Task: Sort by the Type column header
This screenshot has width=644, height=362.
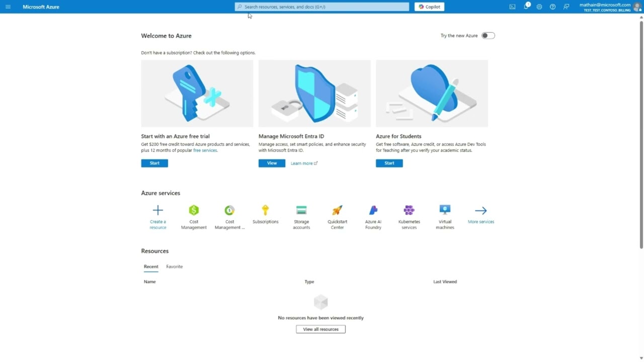Action: click(309, 282)
